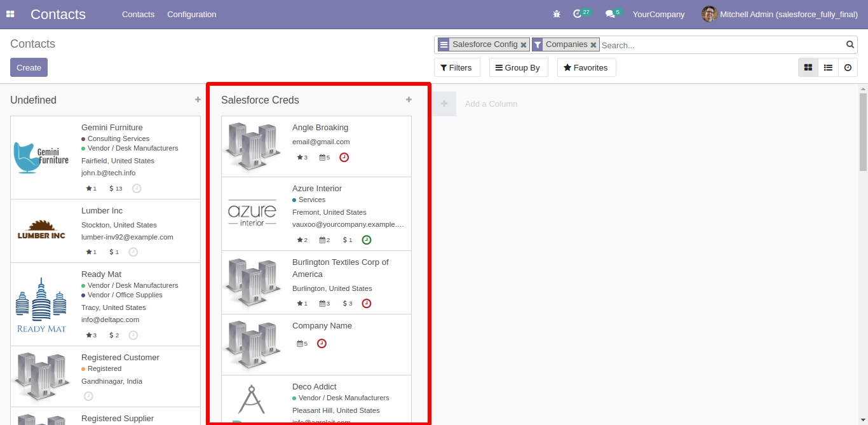Image resolution: width=868 pixels, height=425 pixels.
Task: Open activity clock on Lumber Inc card
Action: tap(133, 252)
